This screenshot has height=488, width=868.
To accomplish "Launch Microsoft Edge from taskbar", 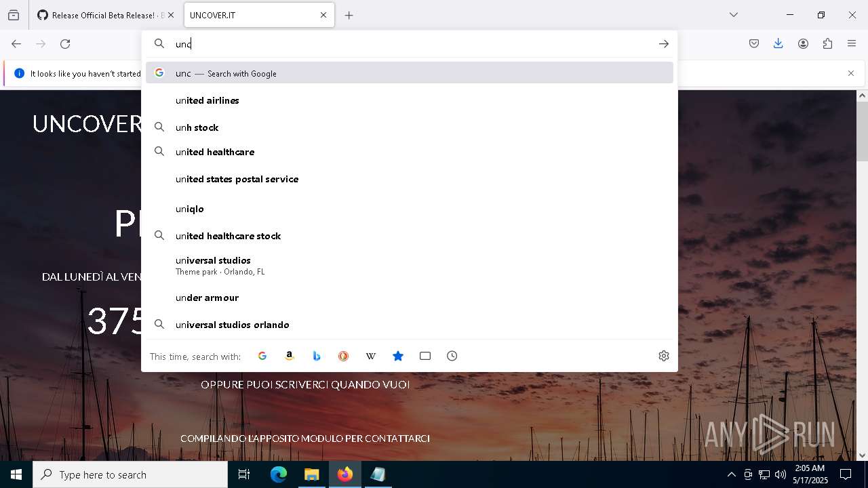I will pyautogui.click(x=279, y=474).
